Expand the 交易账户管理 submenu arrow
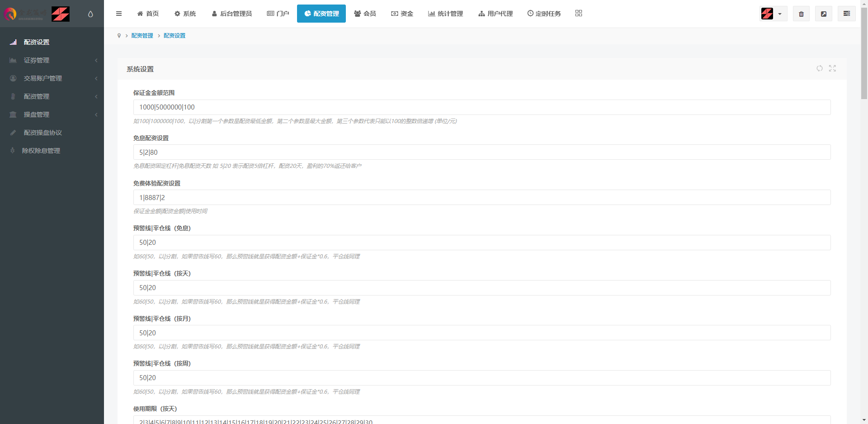This screenshot has width=868, height=424. [x=96, y=78]
